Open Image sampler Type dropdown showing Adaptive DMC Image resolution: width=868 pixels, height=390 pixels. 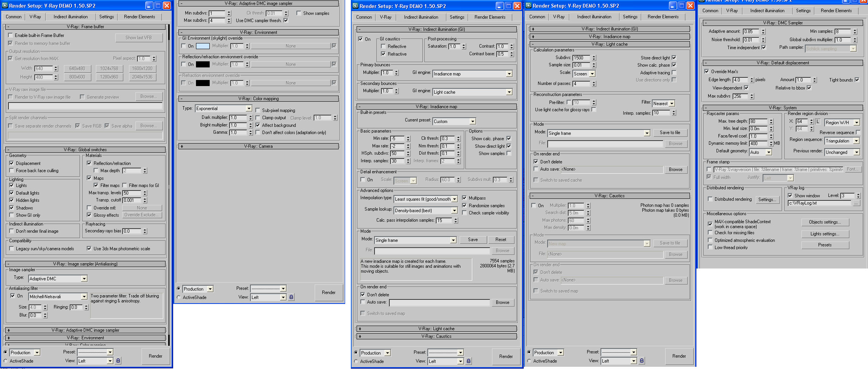pos(58,279)
